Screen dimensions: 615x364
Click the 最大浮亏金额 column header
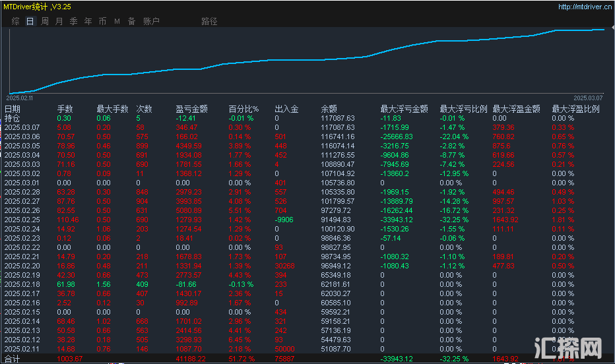(x=404, y=109)
